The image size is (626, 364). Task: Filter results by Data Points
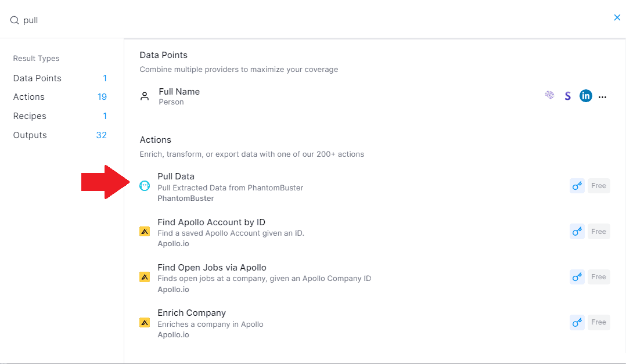60,78
